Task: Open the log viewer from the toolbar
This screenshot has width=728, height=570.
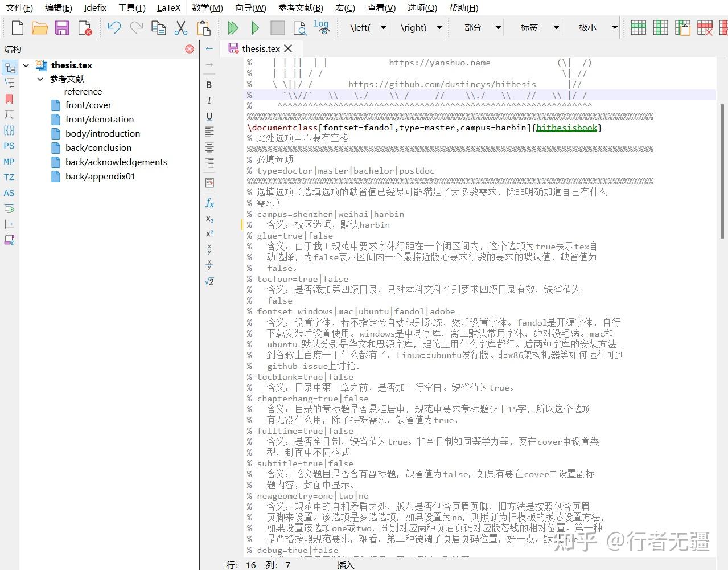Action: point(320,25)
